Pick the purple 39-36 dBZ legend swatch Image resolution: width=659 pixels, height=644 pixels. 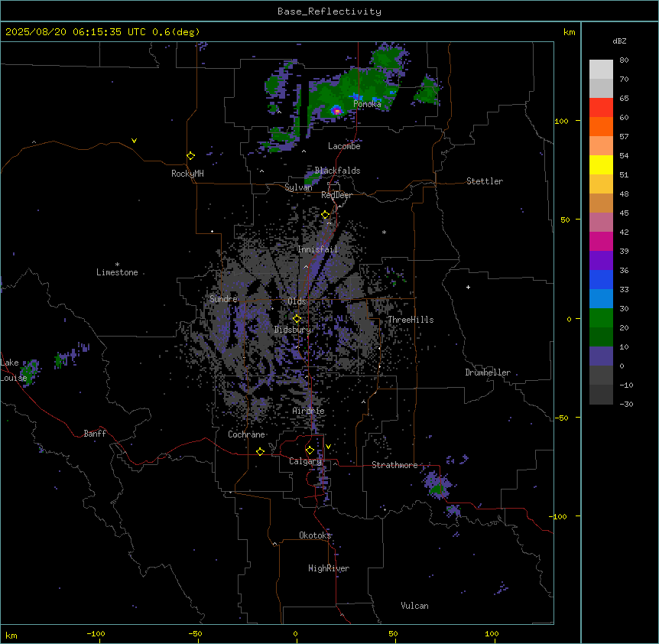pos(601,261)
